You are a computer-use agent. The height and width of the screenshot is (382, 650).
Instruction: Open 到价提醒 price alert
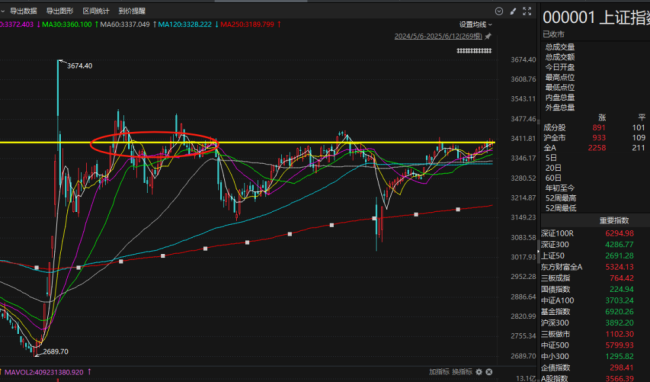tap(132, 11)
